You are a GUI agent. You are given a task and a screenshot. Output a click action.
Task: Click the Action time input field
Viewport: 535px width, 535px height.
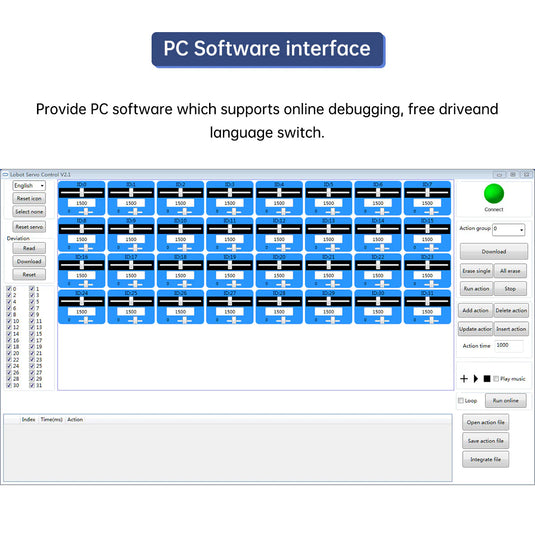pyautogui.click(x=509, y=346)
